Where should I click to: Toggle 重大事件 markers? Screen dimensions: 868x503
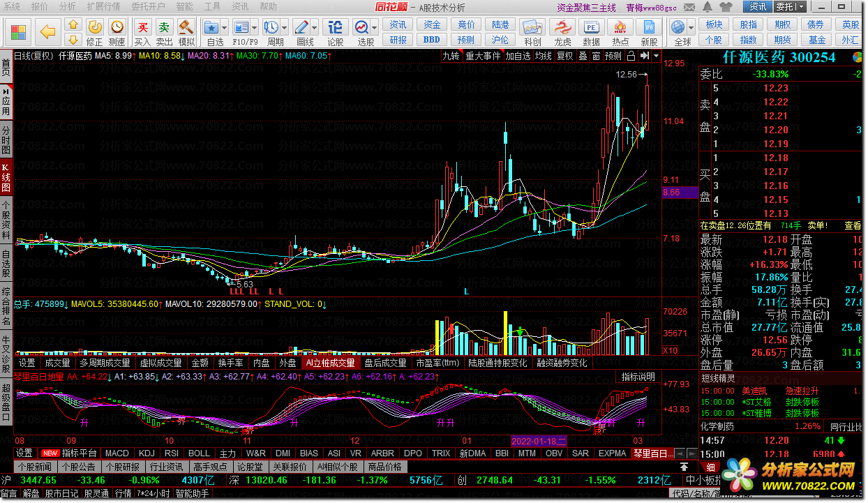click(483, 56)
